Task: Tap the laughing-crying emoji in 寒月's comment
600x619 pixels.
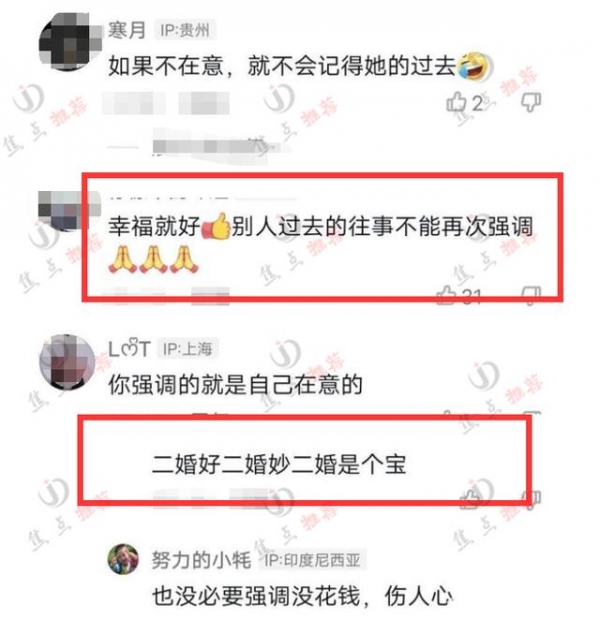Action: click(474, 66)
